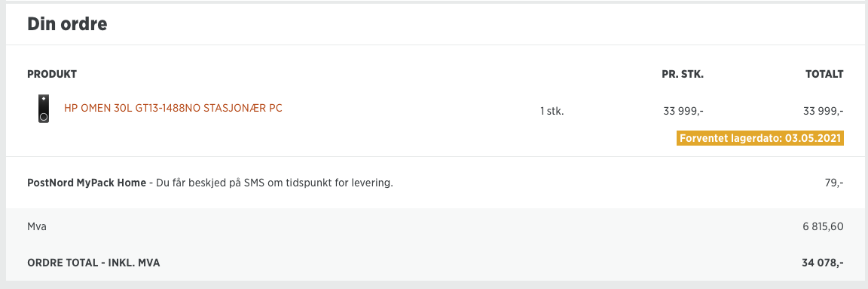Click the Forventet lagerdato label in orange badge
The height and width of the screenshot is (289, 868).
point(731,139)
